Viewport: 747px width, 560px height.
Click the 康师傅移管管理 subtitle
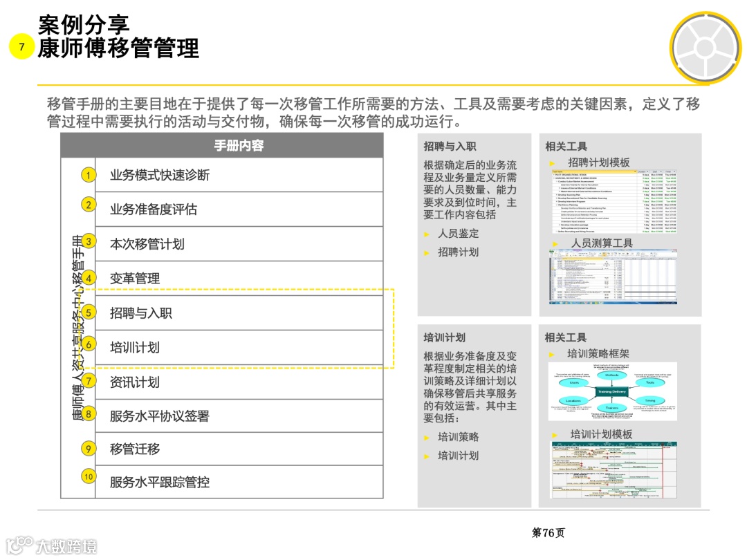[119, 48]
